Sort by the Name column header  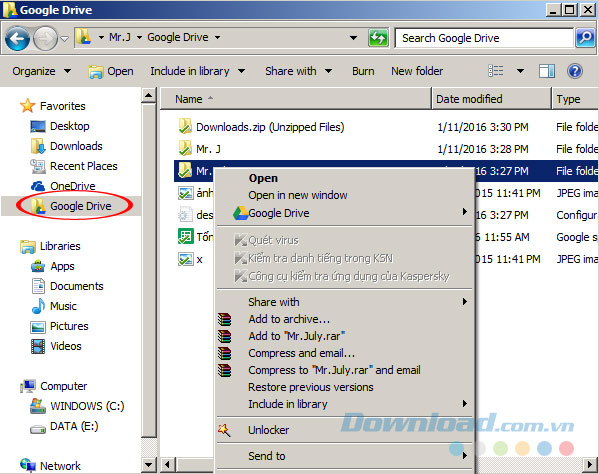[296, 99]
